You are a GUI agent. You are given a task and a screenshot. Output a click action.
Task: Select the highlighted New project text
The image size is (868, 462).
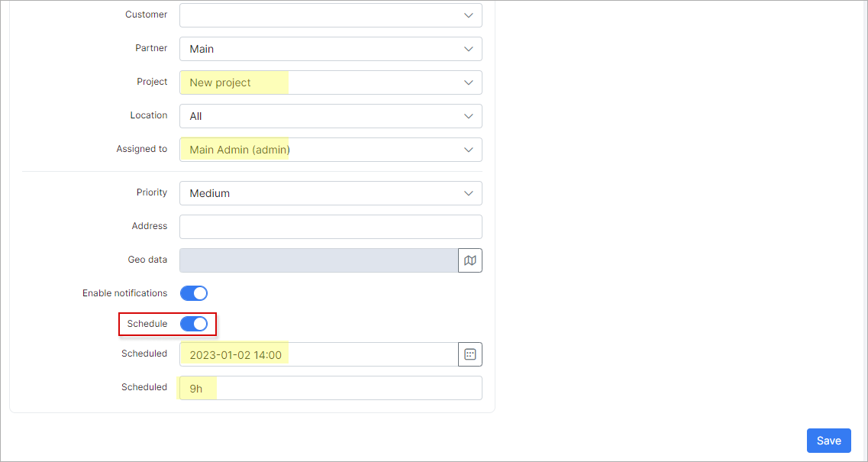pos(218,82)
